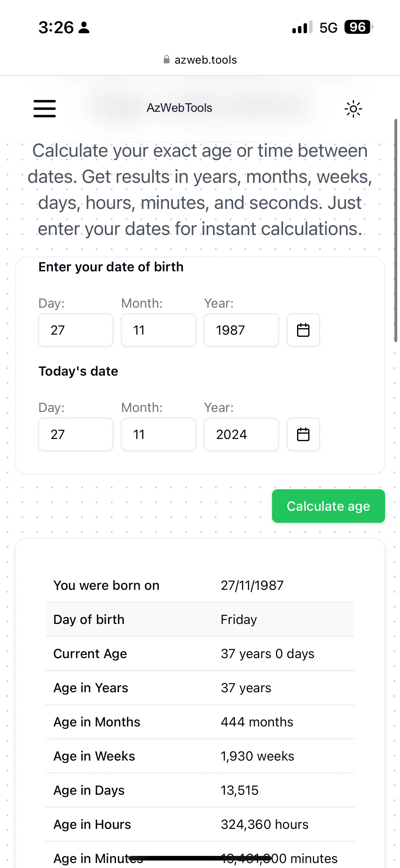
Task: Open the birth date calendar picker
Action: click(303, 330)
